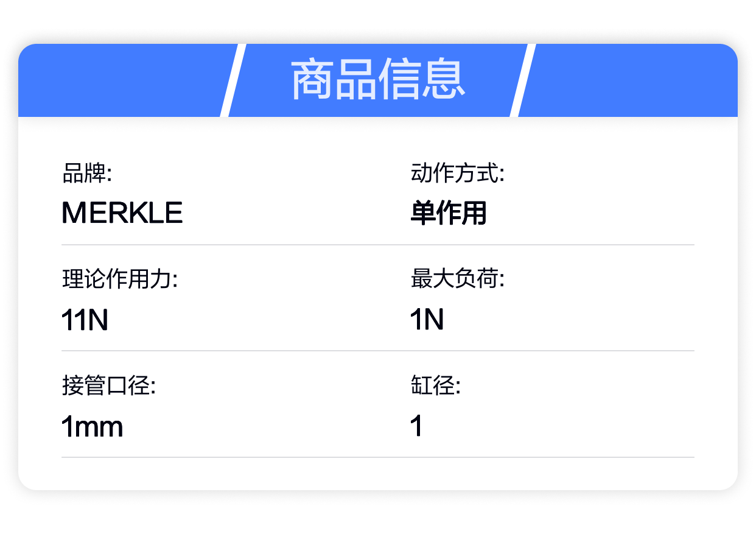756x534 pixels.
Task: Click the divider line under the 1mm row
Action: pyautogui.click(x=378, y=457)
